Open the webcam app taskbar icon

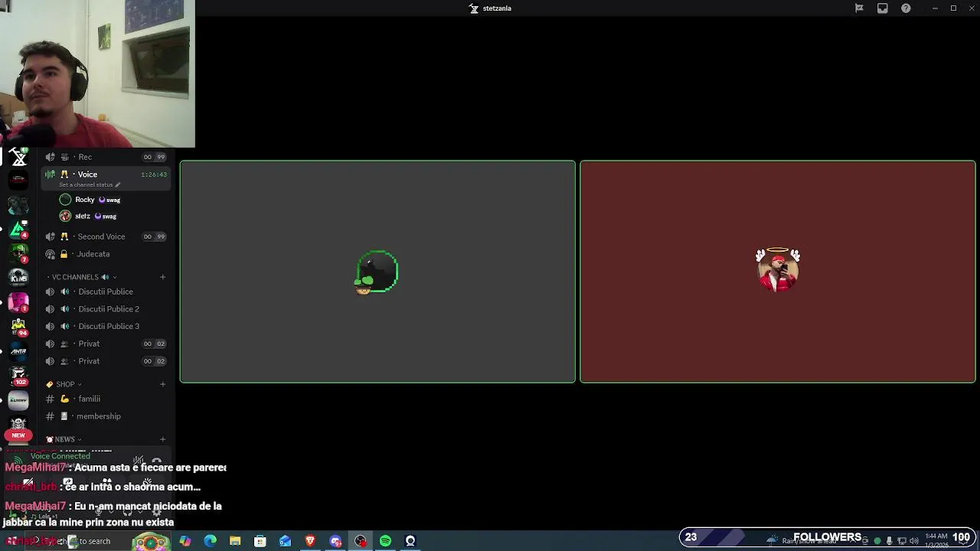[410, 541]
